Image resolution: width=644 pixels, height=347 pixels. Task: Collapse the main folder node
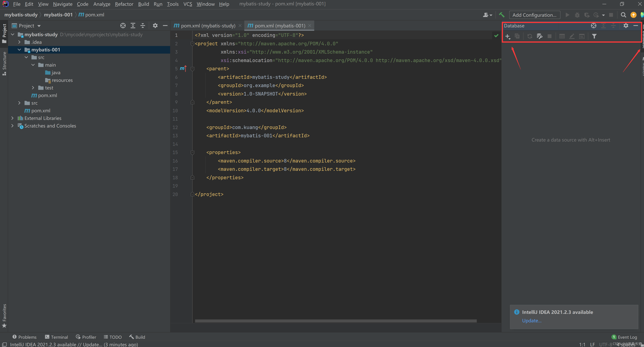(x=33, y=65)
